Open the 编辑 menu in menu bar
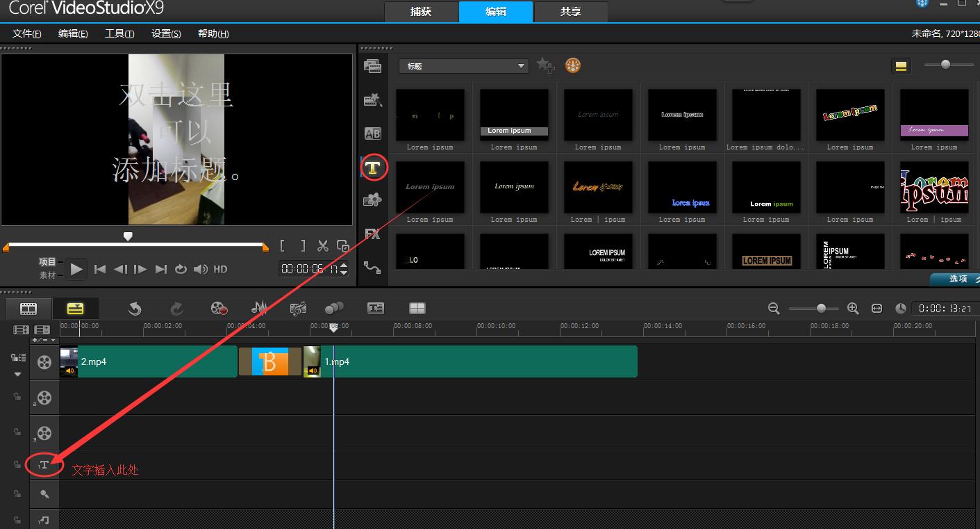 pyautogui.click(x=73, y=33)
